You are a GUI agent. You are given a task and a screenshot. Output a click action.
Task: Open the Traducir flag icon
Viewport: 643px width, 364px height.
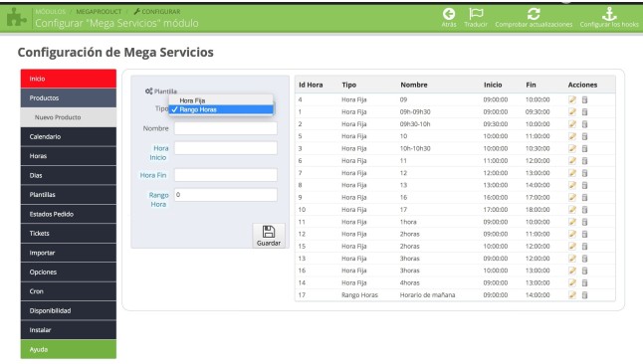click(x=476, y=14)
